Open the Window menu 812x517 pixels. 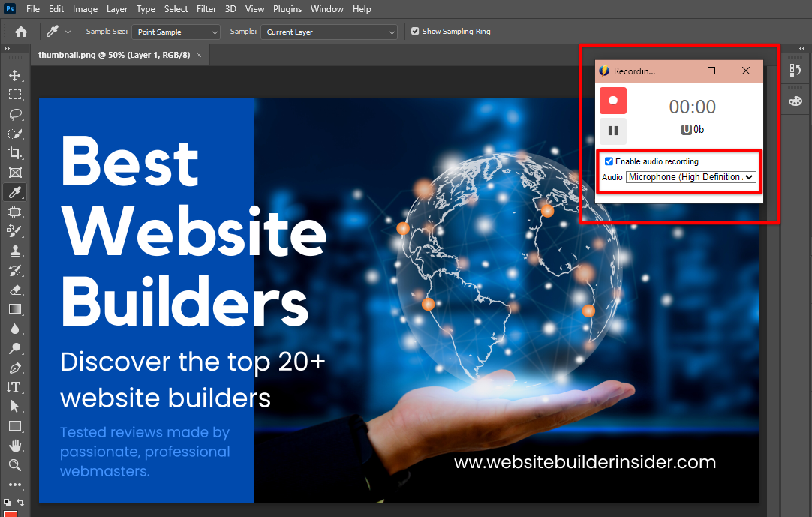[326, 9]
